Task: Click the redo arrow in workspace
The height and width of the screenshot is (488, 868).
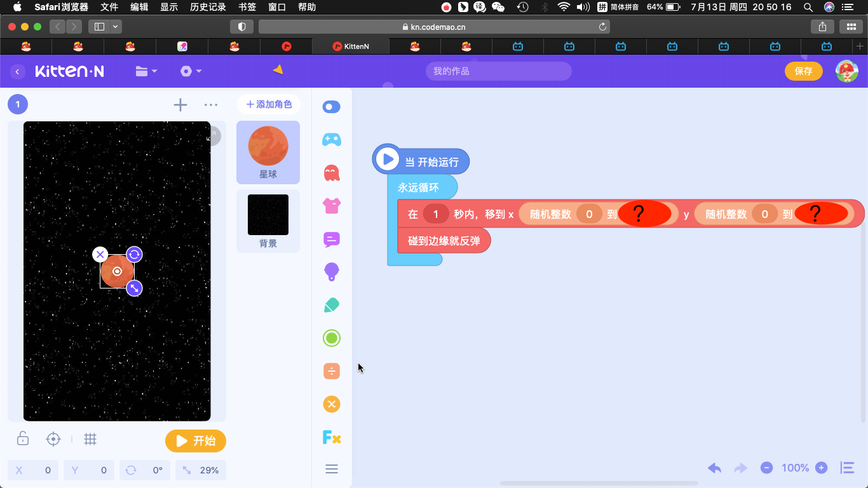Action: coord(740,468)
